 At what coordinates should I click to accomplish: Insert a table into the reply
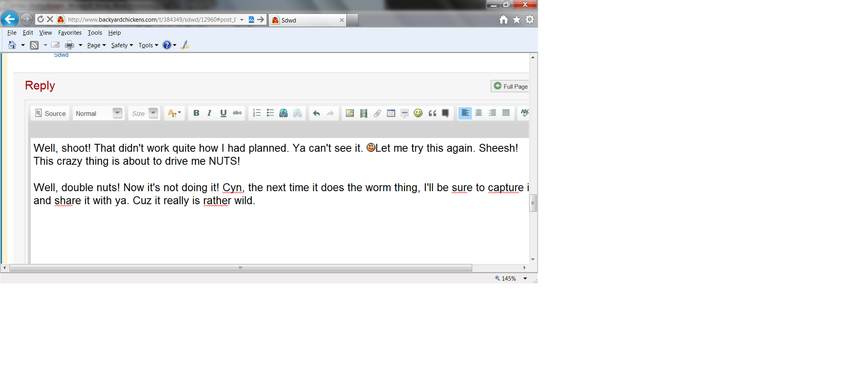[x=391, y=113]
